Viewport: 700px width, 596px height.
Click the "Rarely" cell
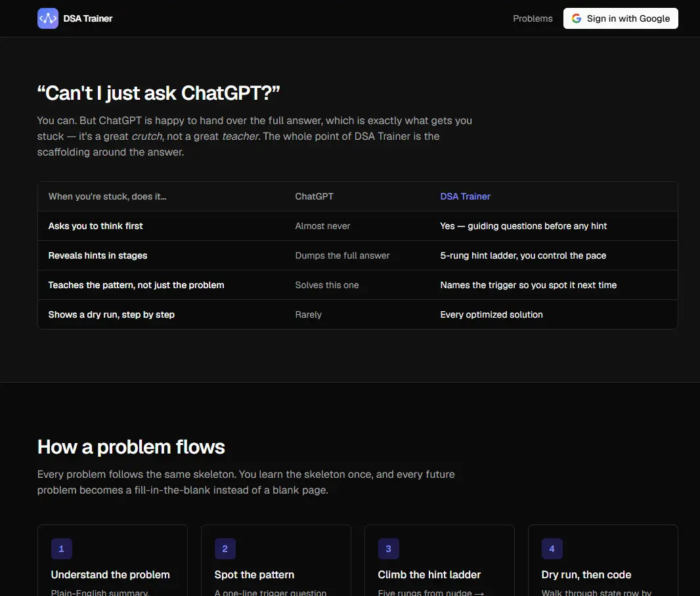(x=308, y=314)
